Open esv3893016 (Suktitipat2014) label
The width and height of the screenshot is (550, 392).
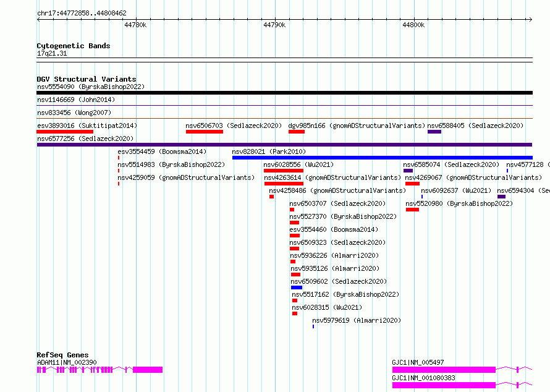point(87,126)
